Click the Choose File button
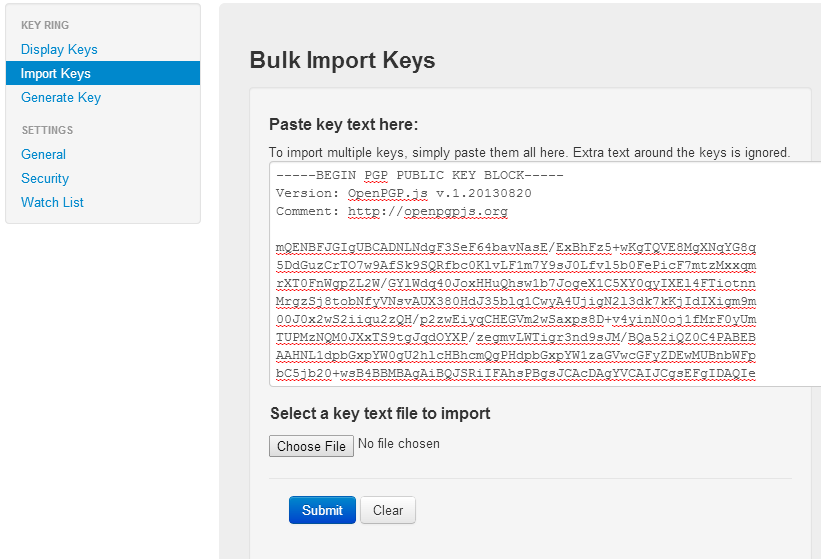Viewport: 821px width, 559px height. (x=311, y=446)
